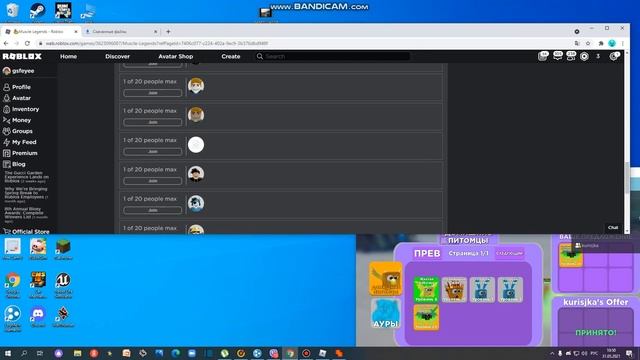640x360 pixels.
Task: Open the Home tab in Roblox header
Action: [69, 56]
